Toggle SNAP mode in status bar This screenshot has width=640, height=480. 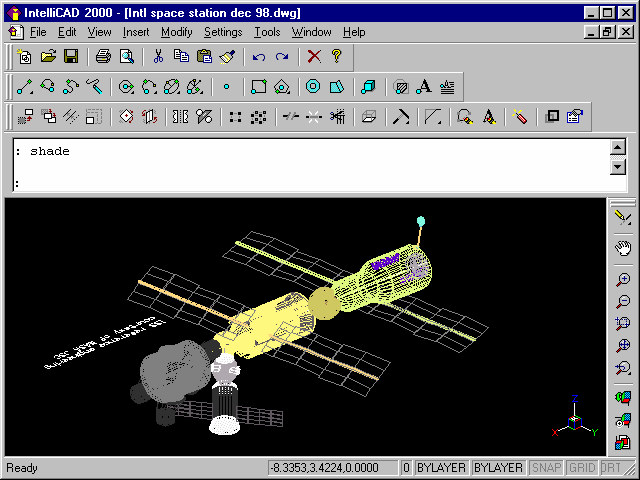546,468
